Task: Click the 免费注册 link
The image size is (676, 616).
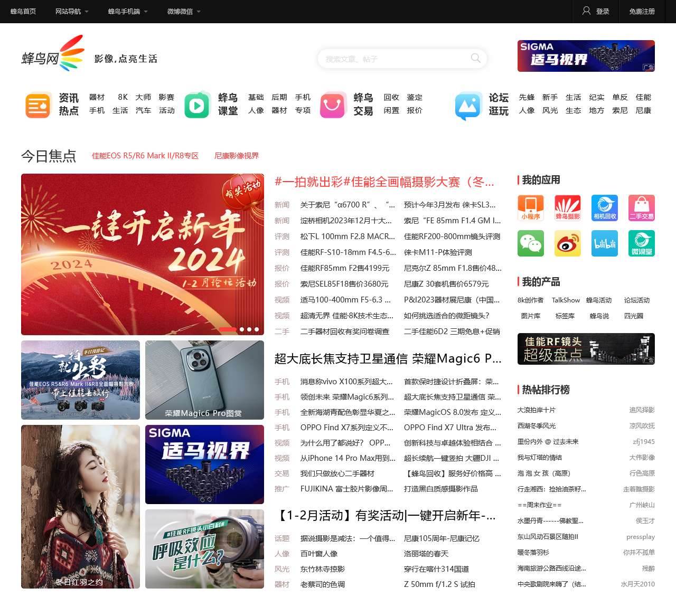Action: tap(642, 12)
